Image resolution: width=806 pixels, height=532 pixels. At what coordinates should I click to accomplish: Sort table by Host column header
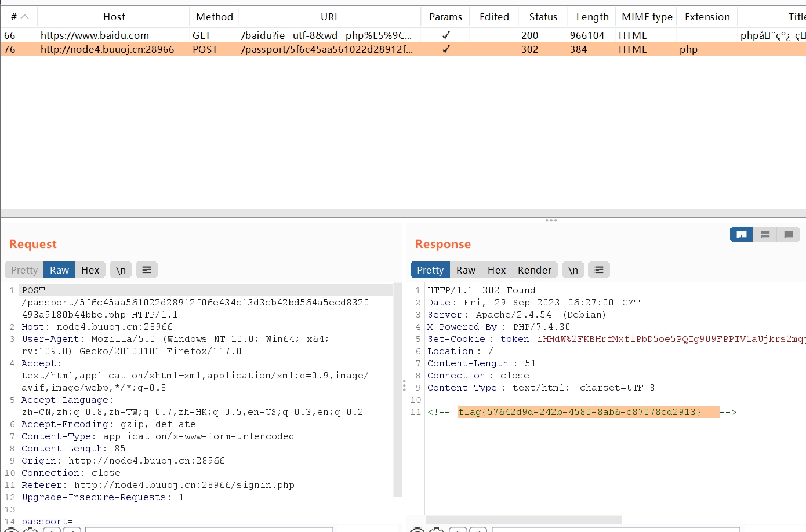(x=114, y=17)
